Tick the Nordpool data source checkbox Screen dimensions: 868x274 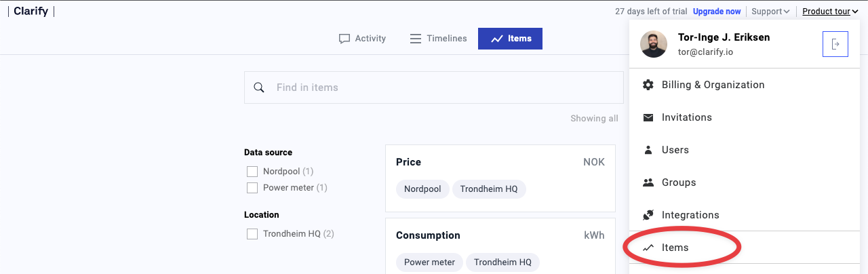point(252,172)
